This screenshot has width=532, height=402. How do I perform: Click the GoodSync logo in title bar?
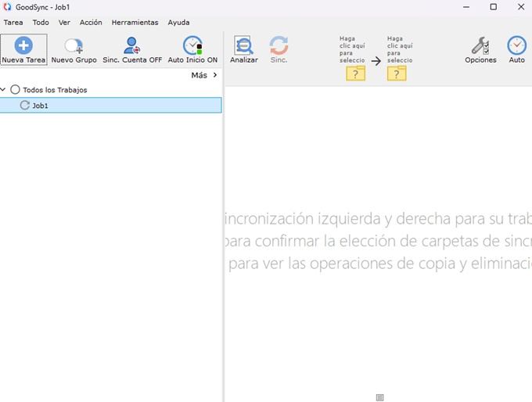coord(7,7)
